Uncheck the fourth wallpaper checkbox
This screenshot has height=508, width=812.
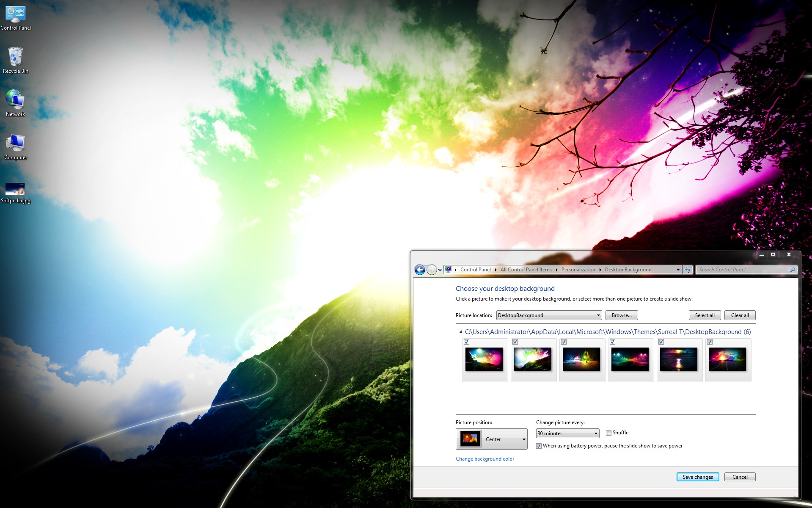pyautogui.click(x=613, y=342)
